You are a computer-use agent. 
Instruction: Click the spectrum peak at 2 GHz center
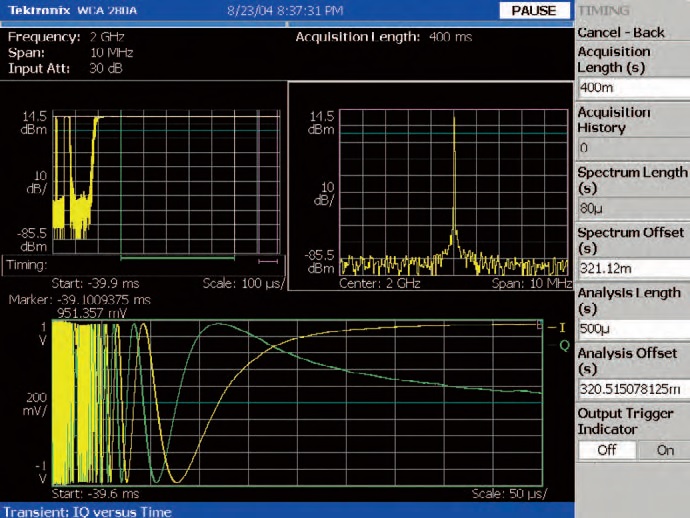[453, 120]
